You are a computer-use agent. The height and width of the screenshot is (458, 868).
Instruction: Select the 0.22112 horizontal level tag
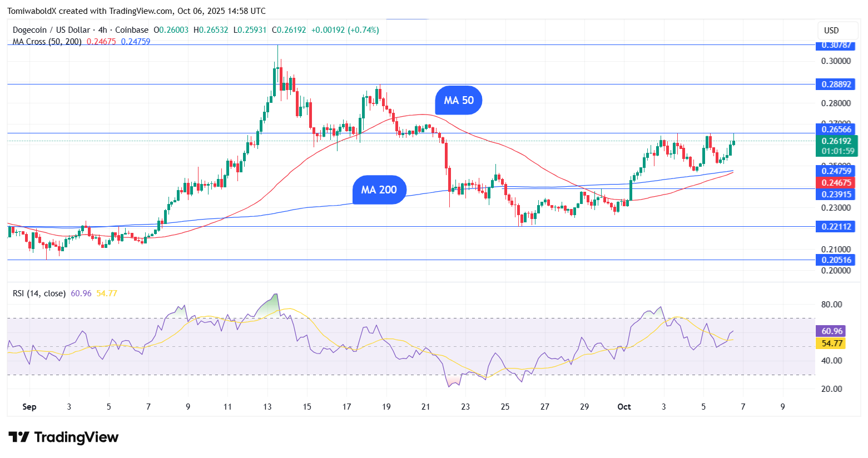[836, 227]
